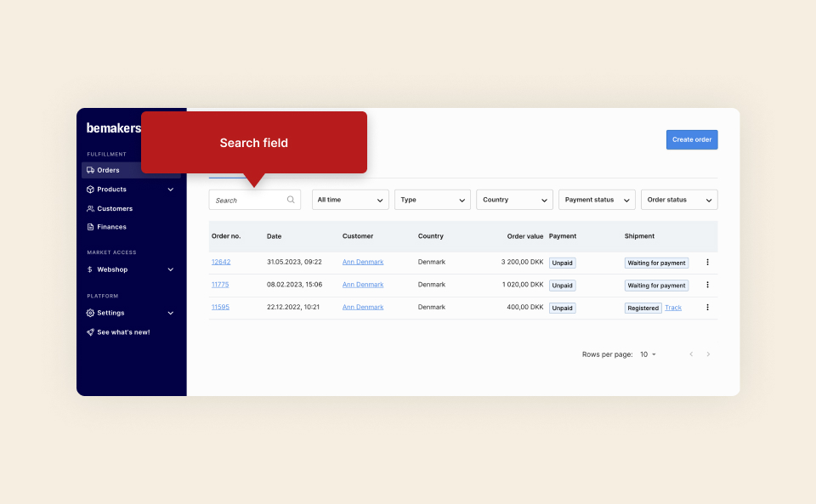This screenshot has height=504, width=816.
Task: Click the Date column header
Action: [275, 236]
